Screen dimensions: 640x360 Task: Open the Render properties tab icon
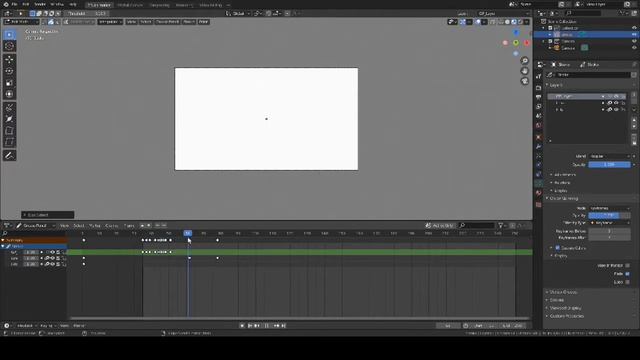[538, 88]
